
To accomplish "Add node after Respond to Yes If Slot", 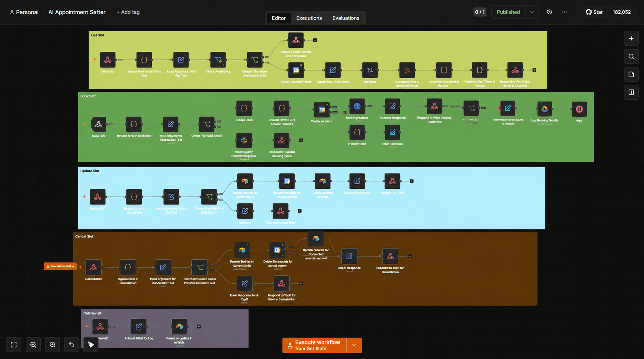I will [534, 70].
